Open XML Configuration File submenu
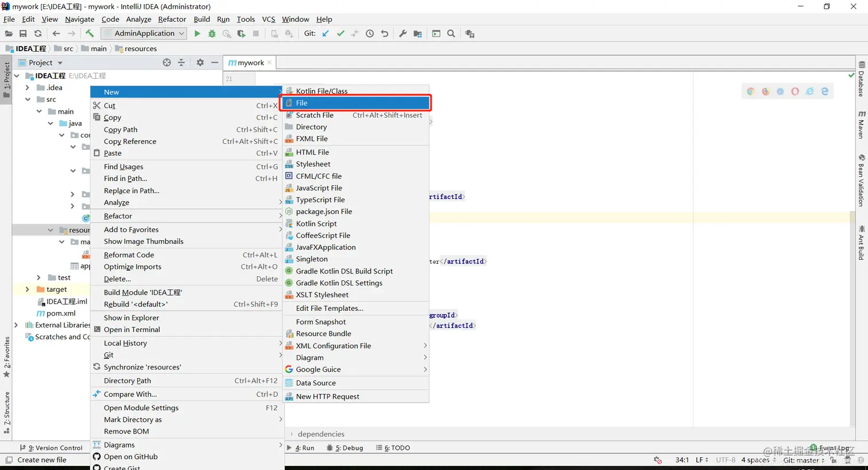This screenshot has height=470, width=868. pos(356,346)
